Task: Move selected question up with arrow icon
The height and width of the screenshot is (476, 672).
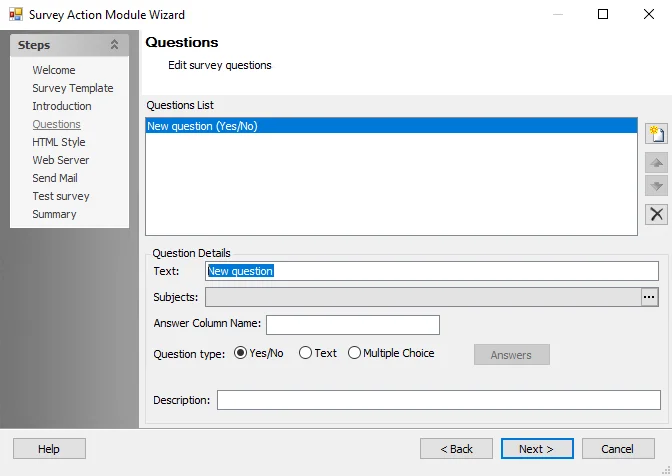Action: [x=656, y=163]
